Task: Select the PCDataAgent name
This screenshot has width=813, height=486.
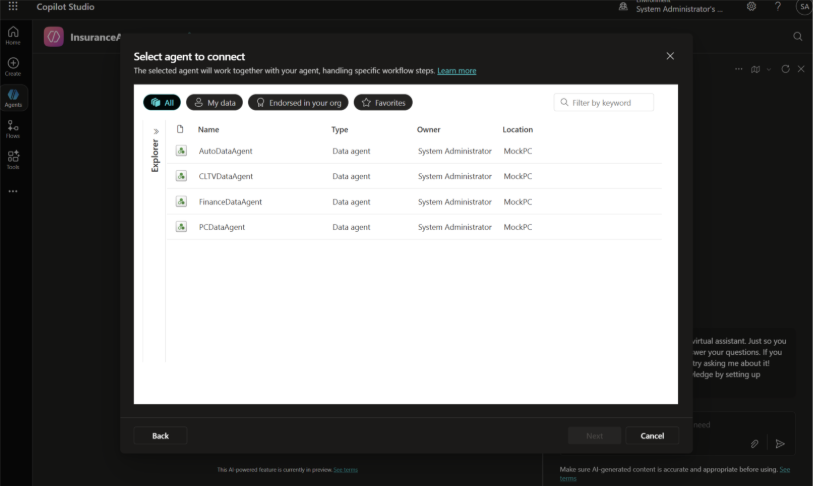Action: pyautogui.click(x=222, y=227)
